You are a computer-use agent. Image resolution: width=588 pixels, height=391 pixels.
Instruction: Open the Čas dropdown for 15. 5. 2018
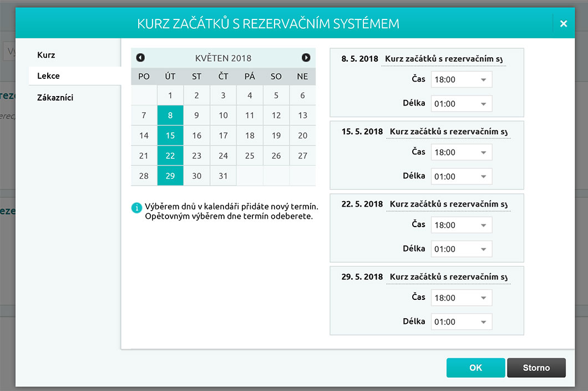coord(461,152)
